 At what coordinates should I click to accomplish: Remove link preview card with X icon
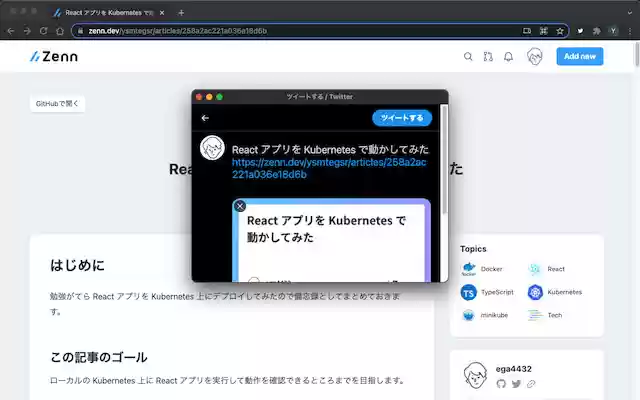click(240, 206)
